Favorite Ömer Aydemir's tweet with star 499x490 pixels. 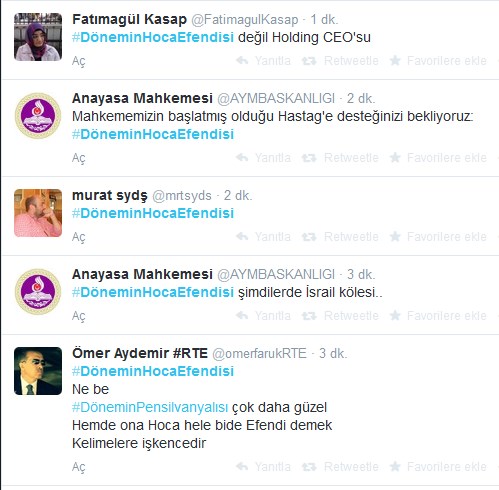pyautogui.click(x=438, y=467)
